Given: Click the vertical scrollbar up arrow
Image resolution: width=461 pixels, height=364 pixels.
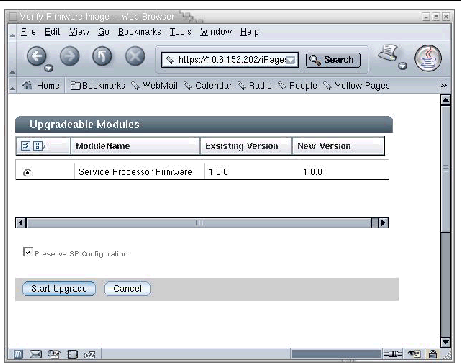Looking at the screenshot, I should (x=445, y=100).
